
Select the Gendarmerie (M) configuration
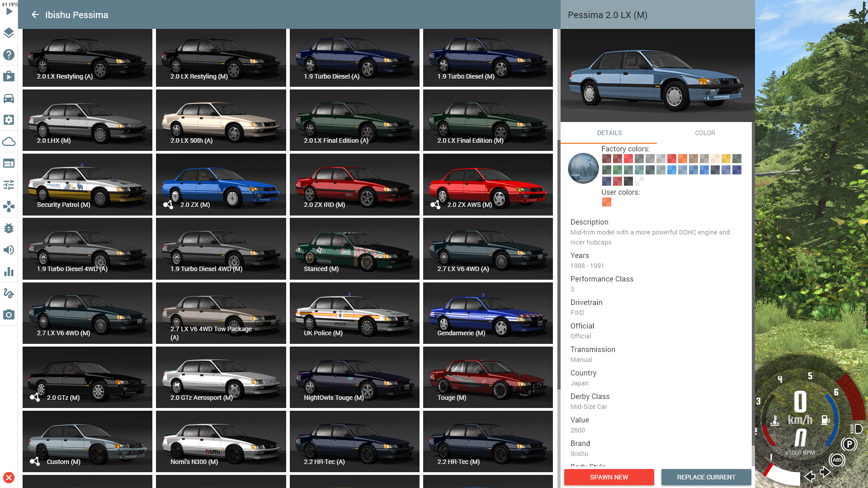click(x=488, y=313)
